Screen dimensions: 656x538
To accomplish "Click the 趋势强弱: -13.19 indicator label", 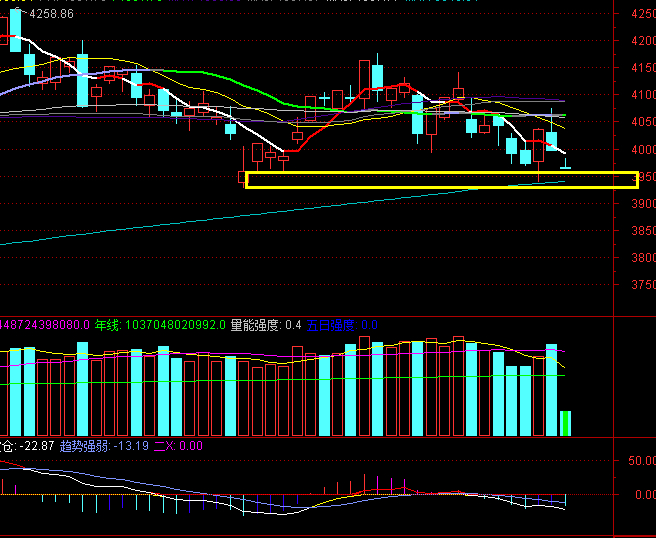I will 104,446.
